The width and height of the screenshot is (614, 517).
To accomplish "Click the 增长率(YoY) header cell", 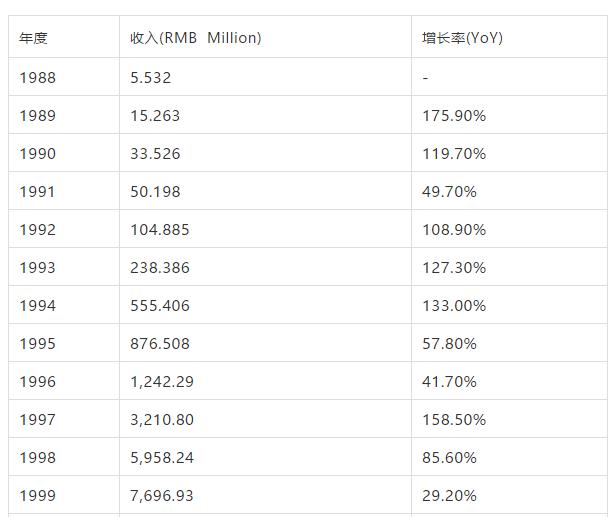I will pyautogui.click(x=509, y=37).
